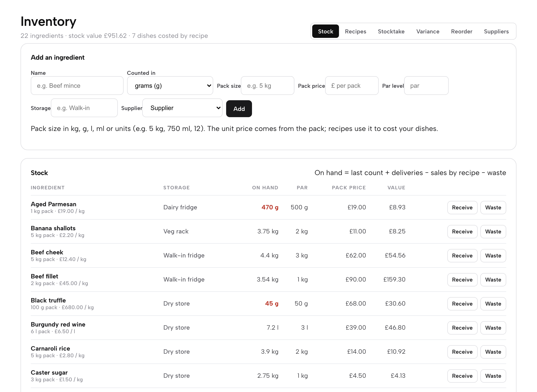Click the Caster sugar ingredient name
The image size is (537, 392).
49,372
